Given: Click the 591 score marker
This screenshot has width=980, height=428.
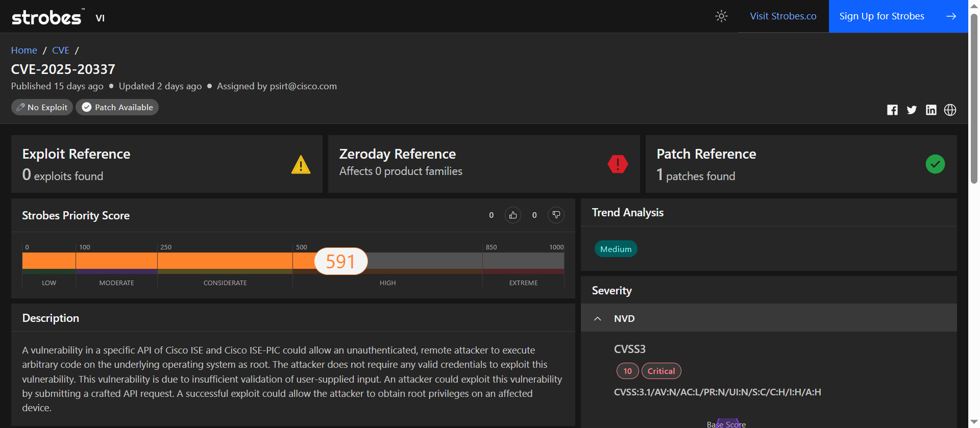Looking at the screenshot, I should [x=340, y=261].
